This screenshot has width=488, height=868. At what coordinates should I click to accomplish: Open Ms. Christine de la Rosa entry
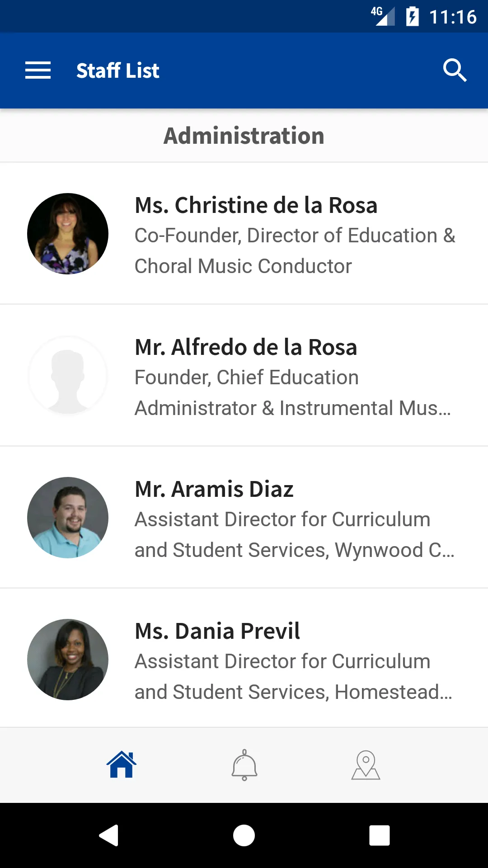point(244,234)
